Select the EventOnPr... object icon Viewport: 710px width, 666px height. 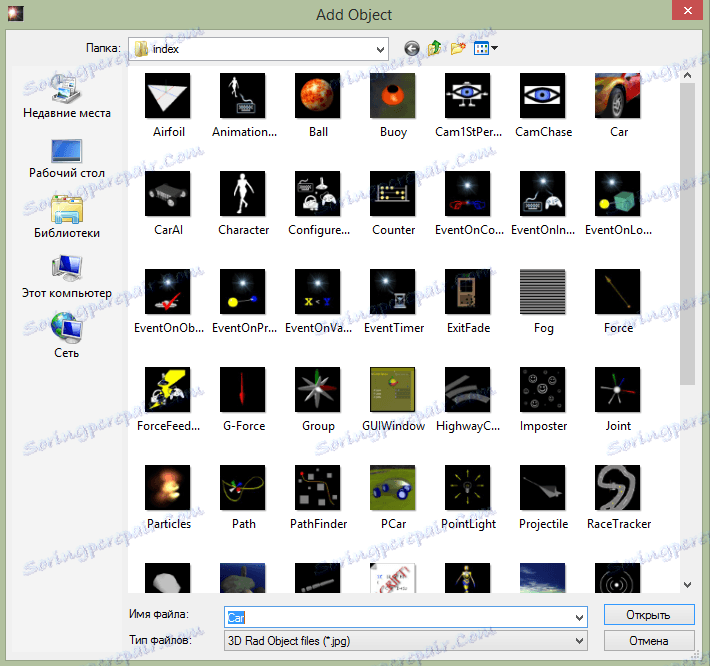pos(242,292)
